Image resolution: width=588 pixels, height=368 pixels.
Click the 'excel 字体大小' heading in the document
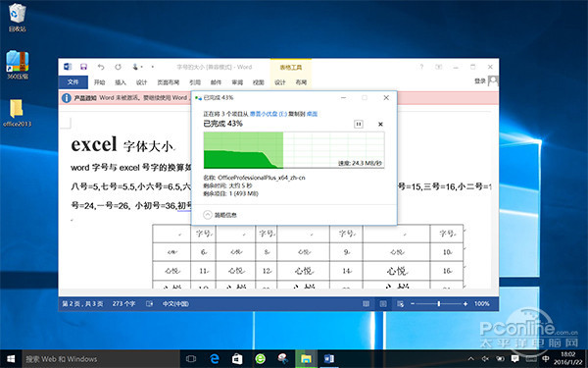[122, 144]
